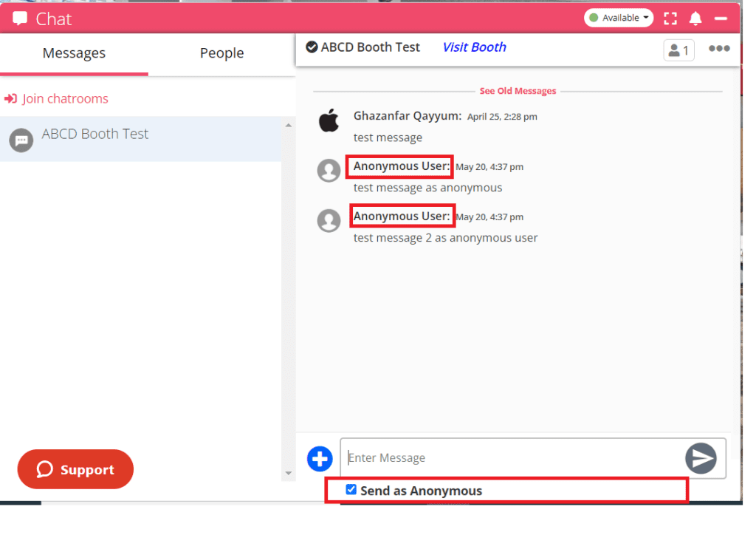This screenshot has height=535, width=756.
Task: Switch to the Messages tab
Action: point(74,53)
